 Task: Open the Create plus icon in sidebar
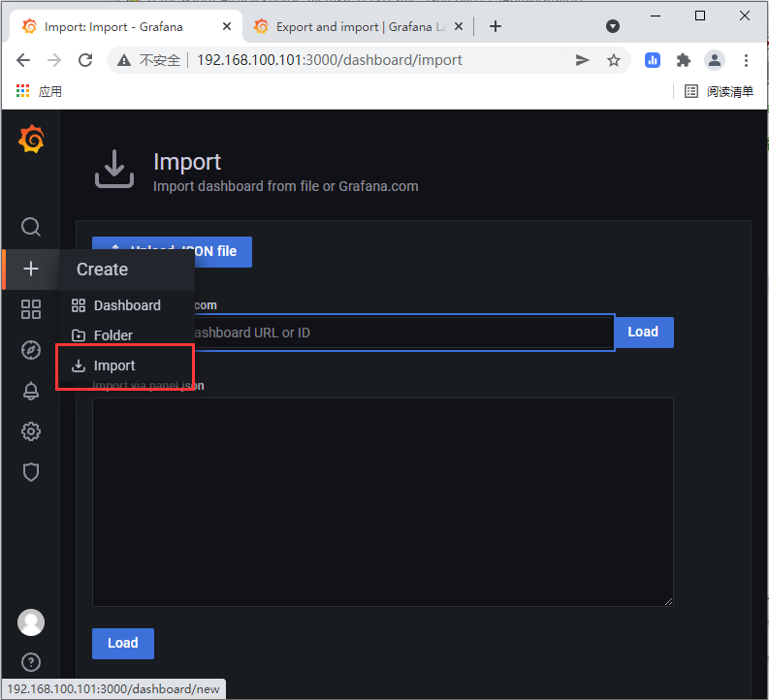[x=31, y=269]
